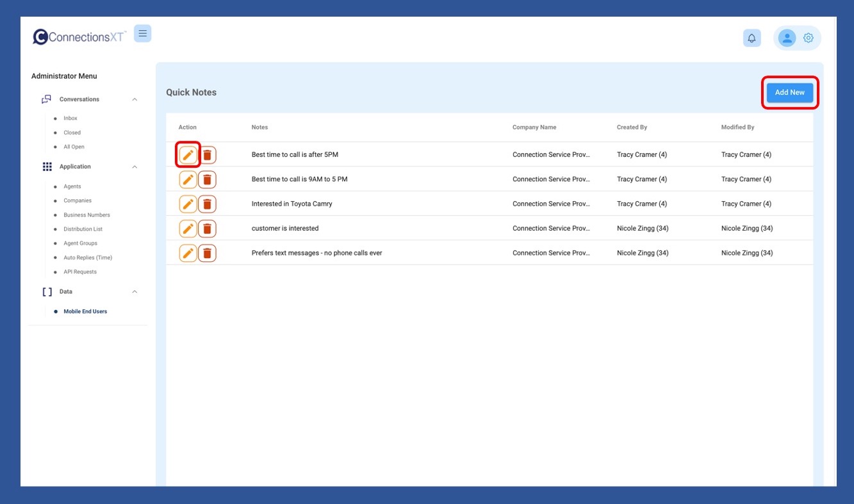Click the edit pencil for 'Best time to call is after 5PM'
The width and height of the screenshot is (854, 504).
click(188, 155)
